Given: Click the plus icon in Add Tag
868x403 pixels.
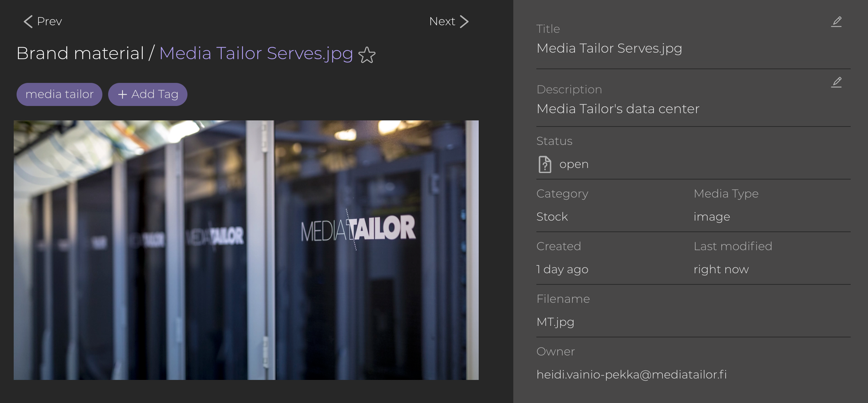Looking at the screenshot, I should click(x=123, y=94).
